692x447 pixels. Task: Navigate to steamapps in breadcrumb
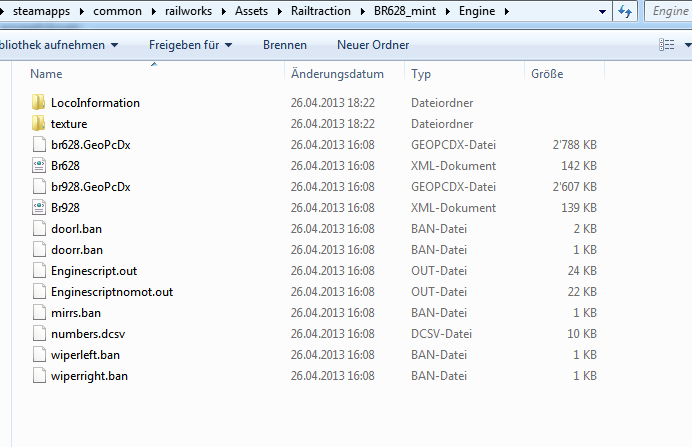pyautogui.click(x=41, y=11)
